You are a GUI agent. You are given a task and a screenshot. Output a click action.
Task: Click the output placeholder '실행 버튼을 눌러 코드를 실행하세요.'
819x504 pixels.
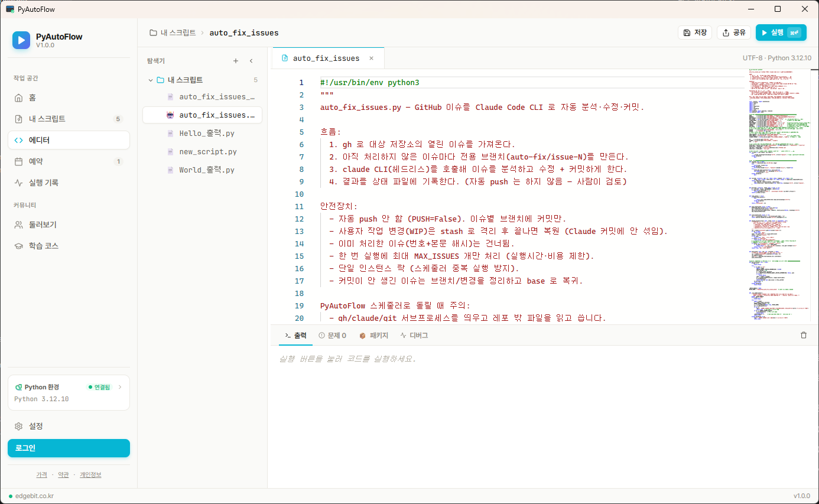pyautogui.click(x=347, y=359)
